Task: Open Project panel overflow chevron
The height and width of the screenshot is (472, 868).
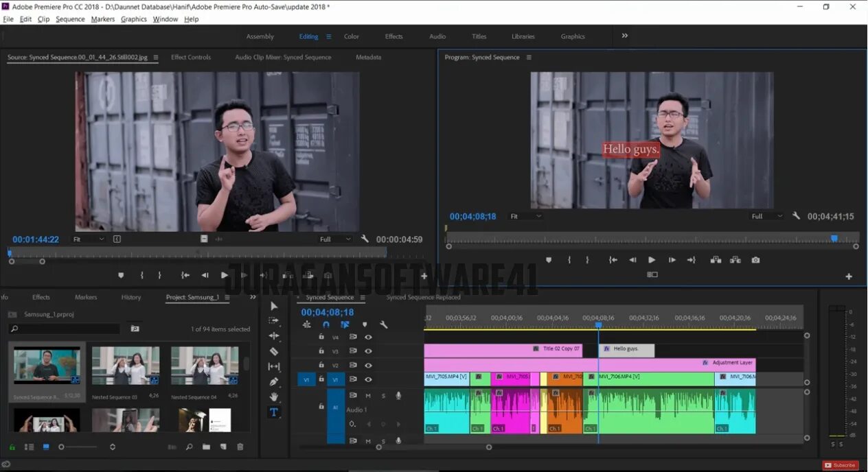Action: coord(253,297)
